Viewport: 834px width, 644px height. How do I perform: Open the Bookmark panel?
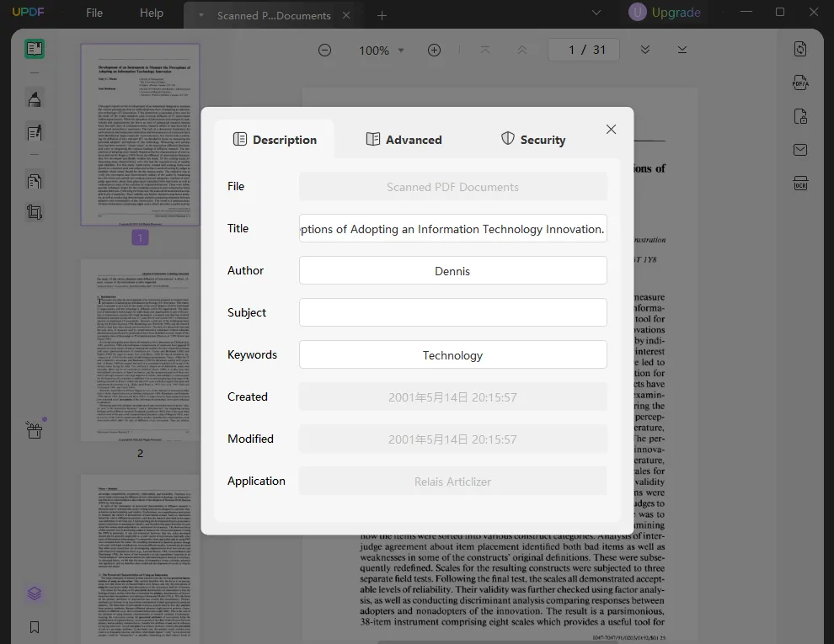click(34, 627)
